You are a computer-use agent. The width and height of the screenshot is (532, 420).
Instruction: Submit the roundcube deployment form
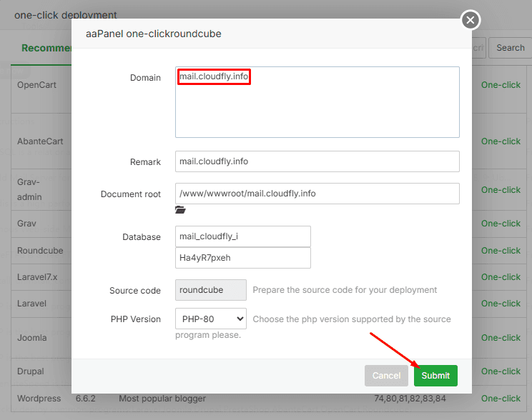(x=435, y=376)
